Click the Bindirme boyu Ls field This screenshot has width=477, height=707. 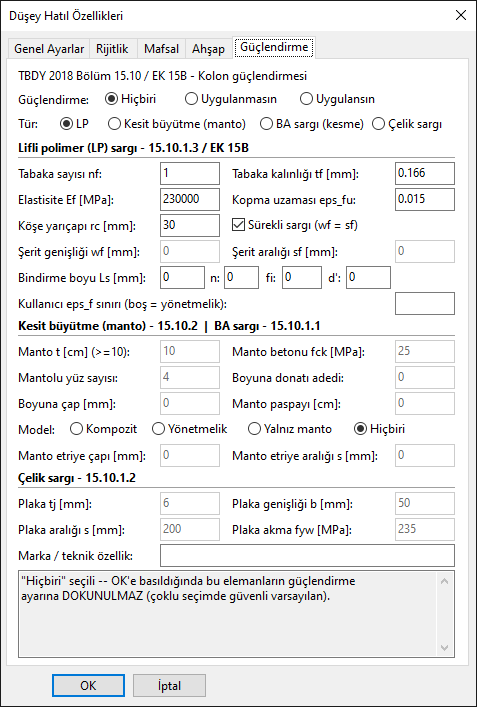(x=182, y=277)
